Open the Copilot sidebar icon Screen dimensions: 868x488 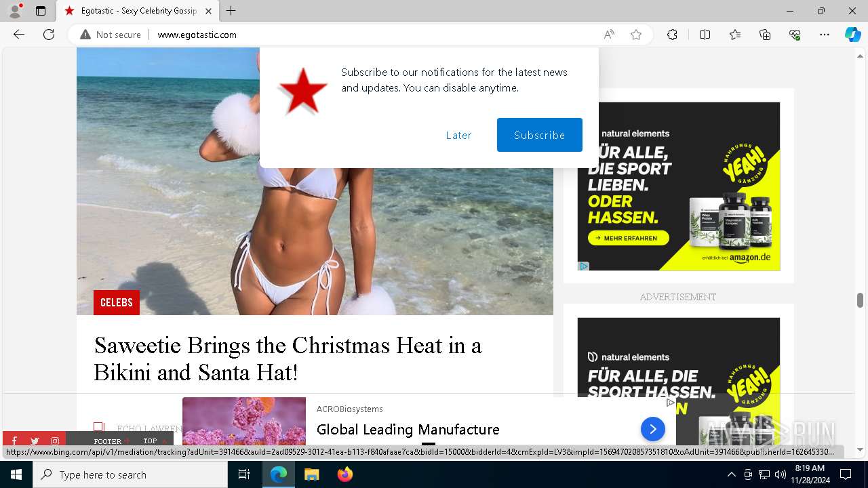(852, 35)
